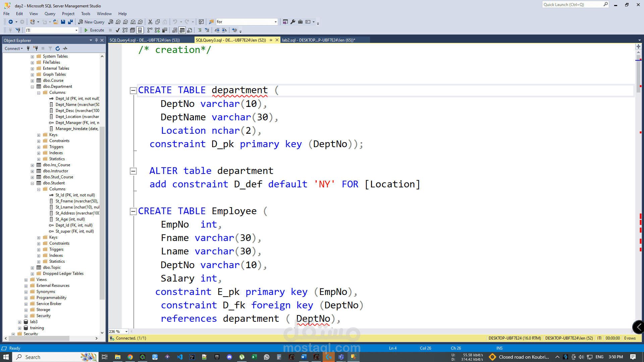Viewport: 644px width, 362px height.
Task: Open the ITI database dropdown
Action: [x=76, y=30]
